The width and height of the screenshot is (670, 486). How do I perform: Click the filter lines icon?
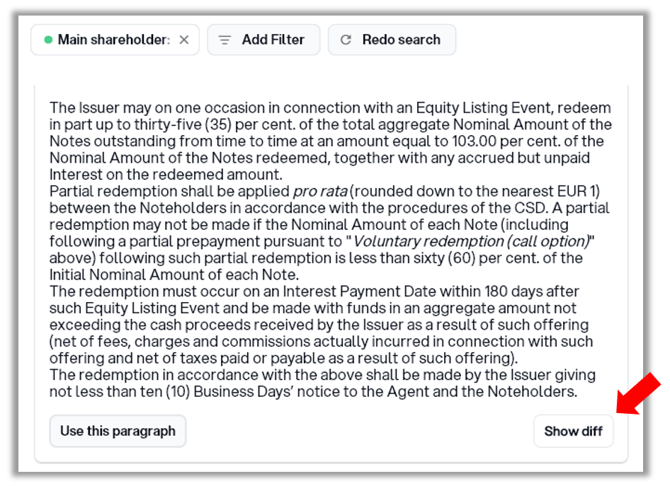[225, 40]
